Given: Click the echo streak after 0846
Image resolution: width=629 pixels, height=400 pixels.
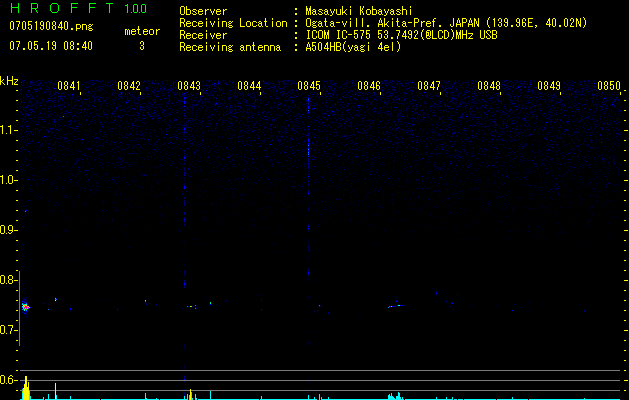Looking at the screenshot, I should [396, 306].
